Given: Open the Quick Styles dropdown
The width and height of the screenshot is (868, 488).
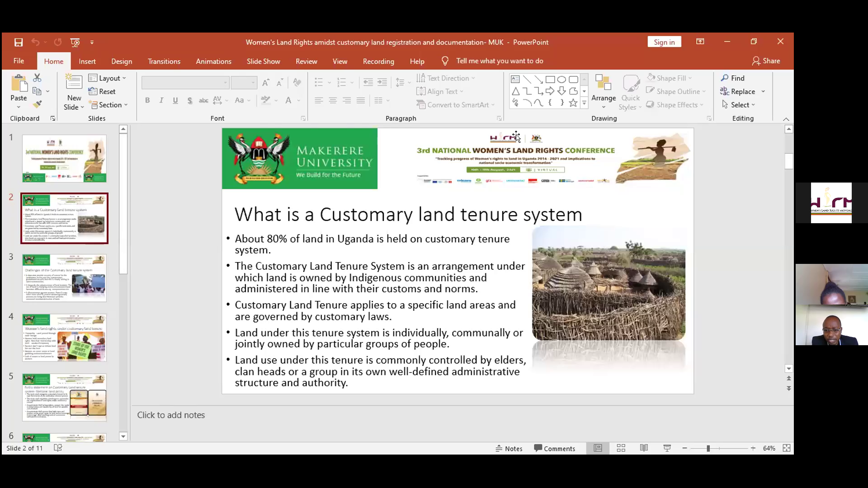Looking at the screenshot, I should click(631, 93).
